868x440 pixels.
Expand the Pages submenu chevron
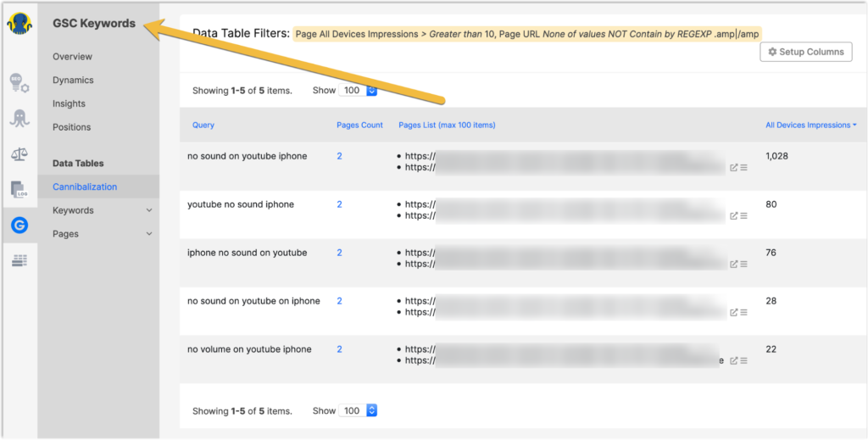point(149,234)
